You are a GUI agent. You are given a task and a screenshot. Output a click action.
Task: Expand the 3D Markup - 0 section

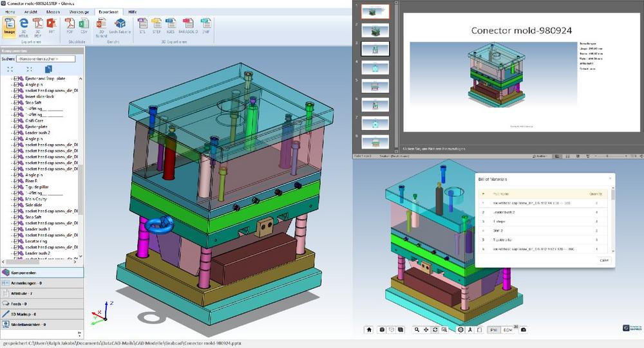tap(42, 314)
